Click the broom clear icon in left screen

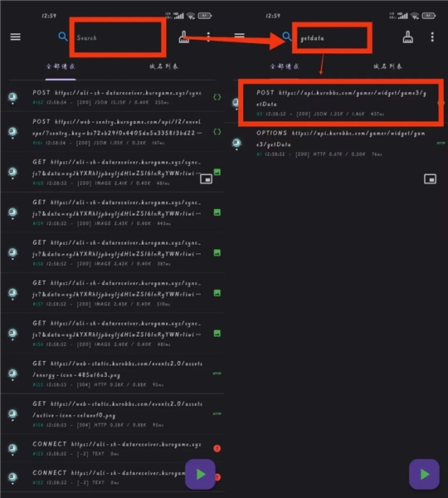coord(184,37)
